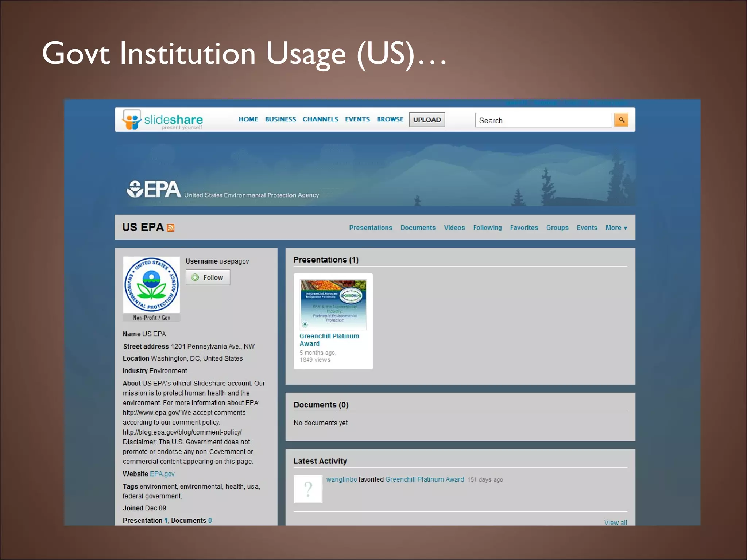The image size is (747, 560).
Task: Open the Documents profile tab
Action: tap(418, 227)
